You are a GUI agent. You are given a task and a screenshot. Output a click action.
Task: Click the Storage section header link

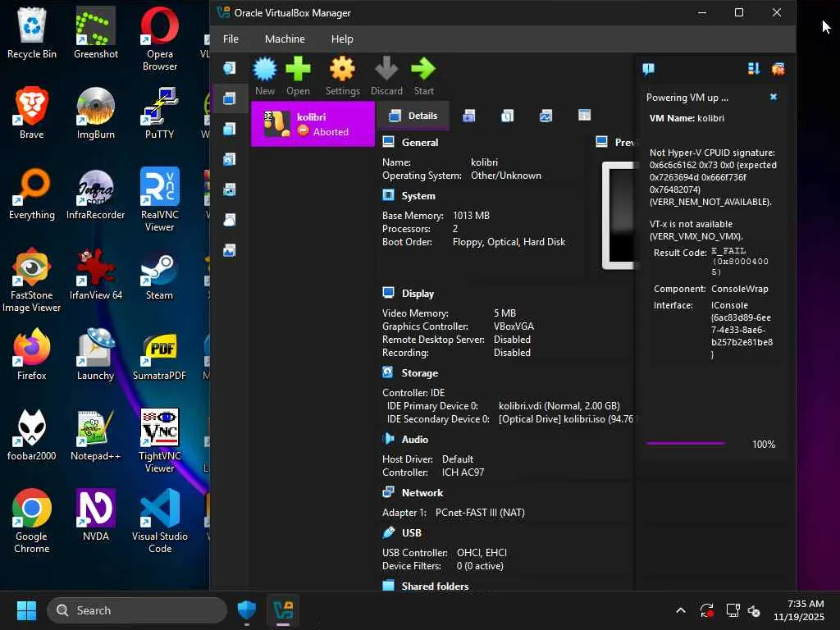419,373
